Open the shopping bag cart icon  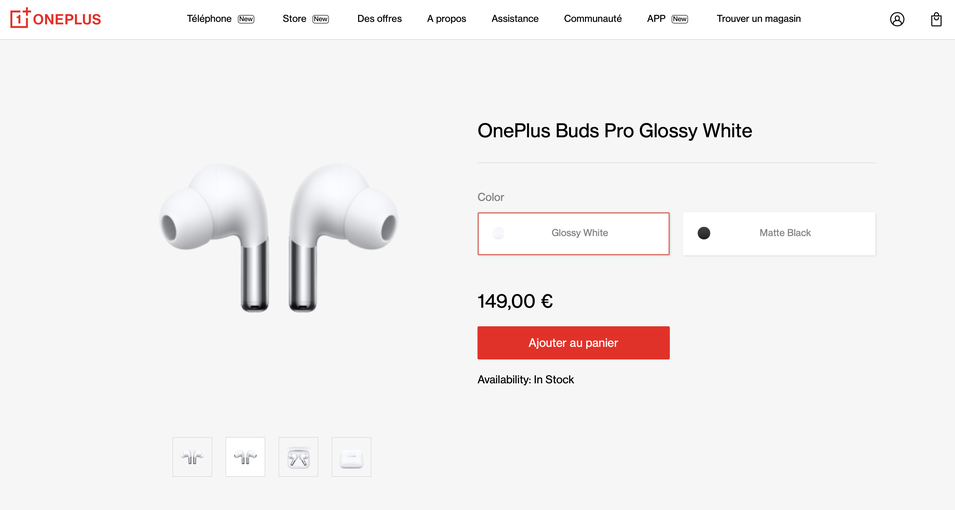coord(936,19)
